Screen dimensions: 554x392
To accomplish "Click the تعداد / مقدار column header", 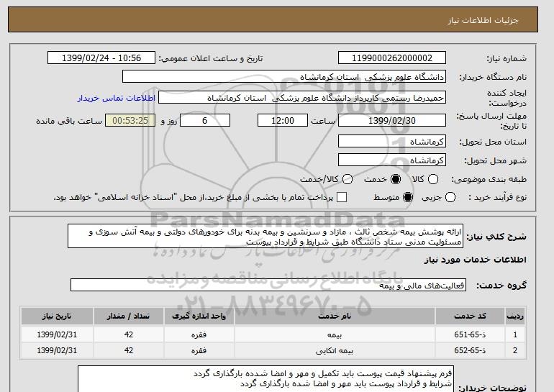I will (x=128, y=316).
